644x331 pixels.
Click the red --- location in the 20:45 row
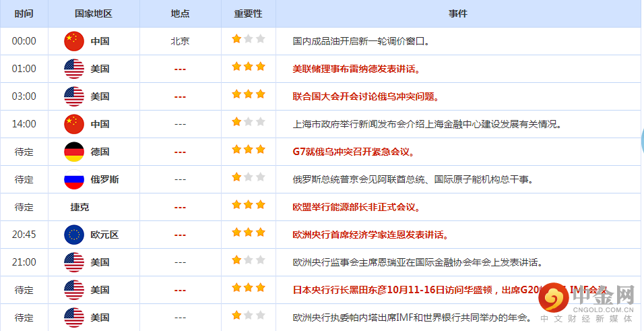click(x=180, y=235)
